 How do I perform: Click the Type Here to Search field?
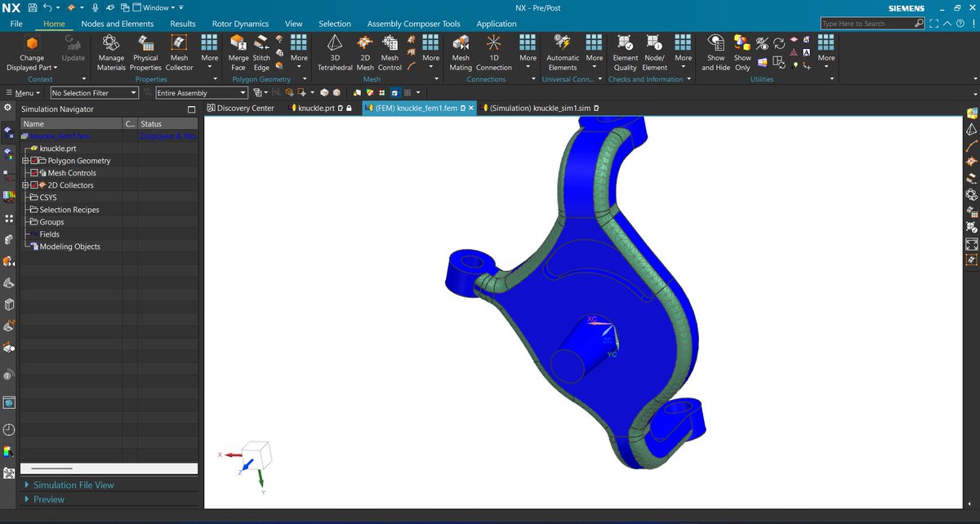coord(867,24)
